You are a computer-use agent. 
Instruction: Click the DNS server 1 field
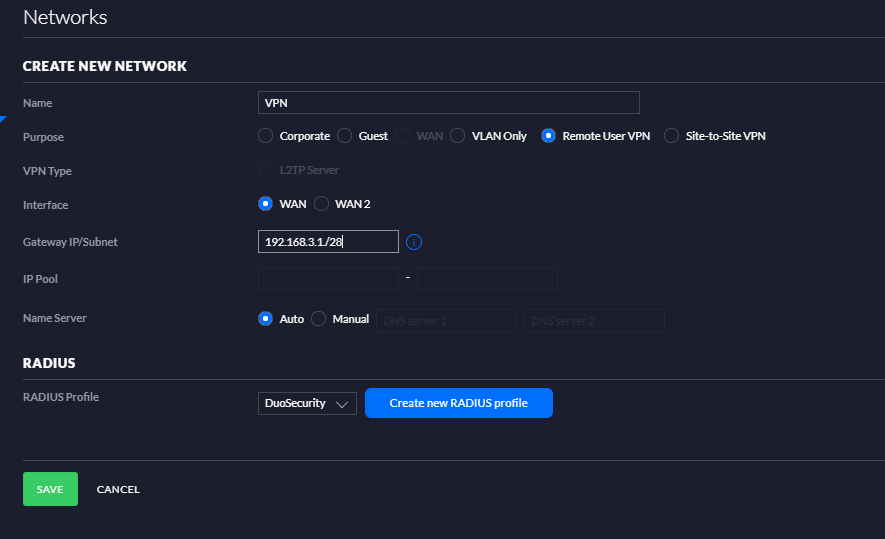tap(446, 321)
